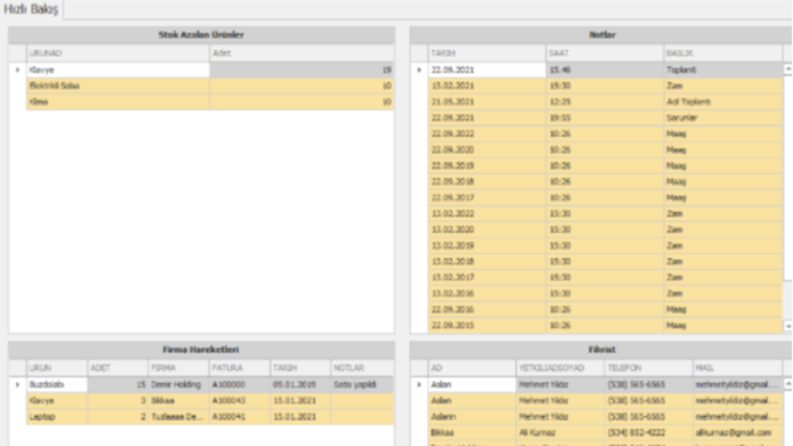Click the SAAT column header in Notlar

pos(605,53)
